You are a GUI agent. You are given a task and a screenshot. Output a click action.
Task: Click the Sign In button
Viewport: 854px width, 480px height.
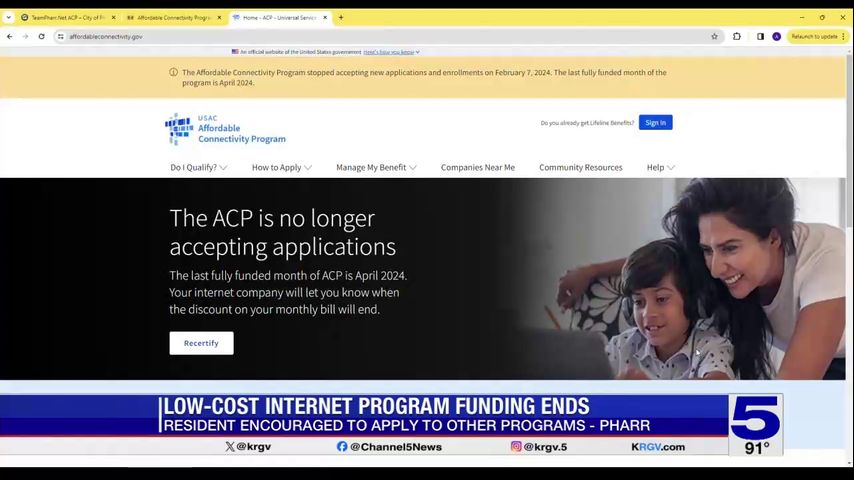tap(656, 123)
